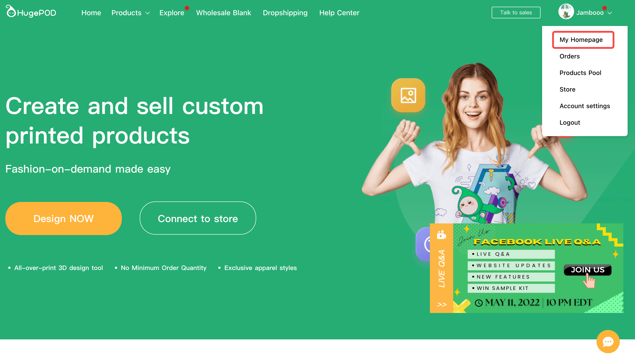The height and width of the screenshot is (364, 635).
Task: Go to Account settings
Action: (584, 106)
